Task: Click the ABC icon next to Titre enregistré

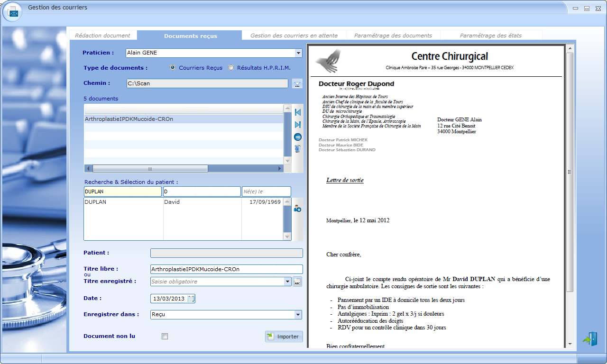Action: 297,282
